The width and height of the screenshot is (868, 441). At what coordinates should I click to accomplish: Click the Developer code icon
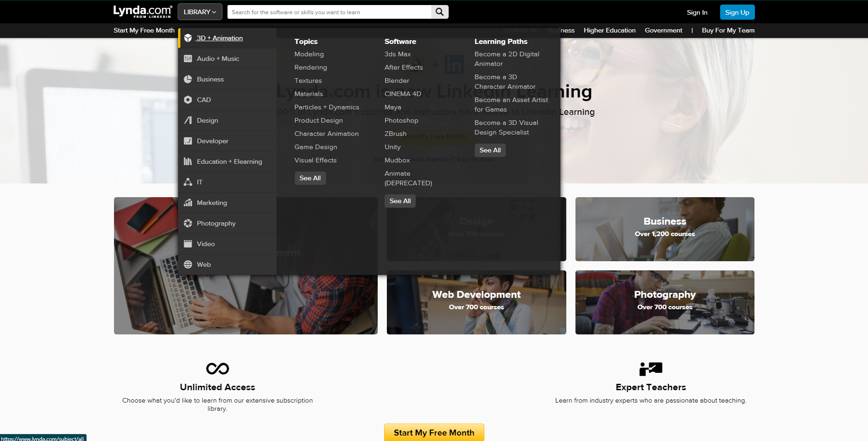tap(188, 141)
